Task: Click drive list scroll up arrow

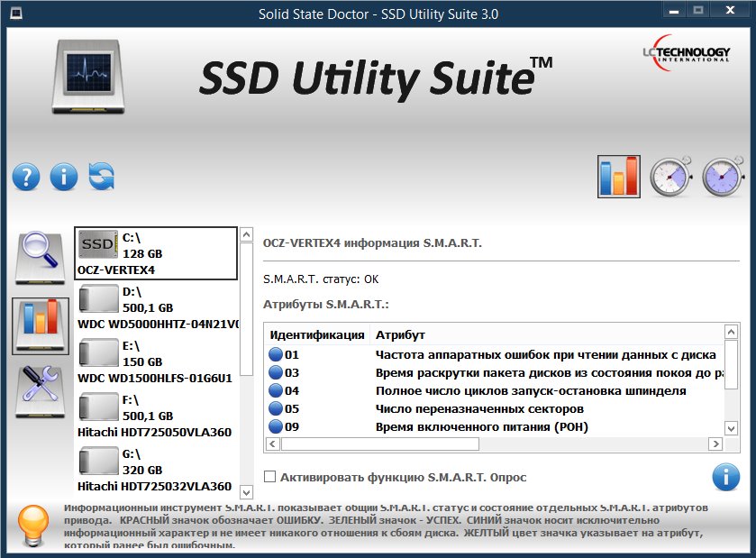Action: [246, 235]
